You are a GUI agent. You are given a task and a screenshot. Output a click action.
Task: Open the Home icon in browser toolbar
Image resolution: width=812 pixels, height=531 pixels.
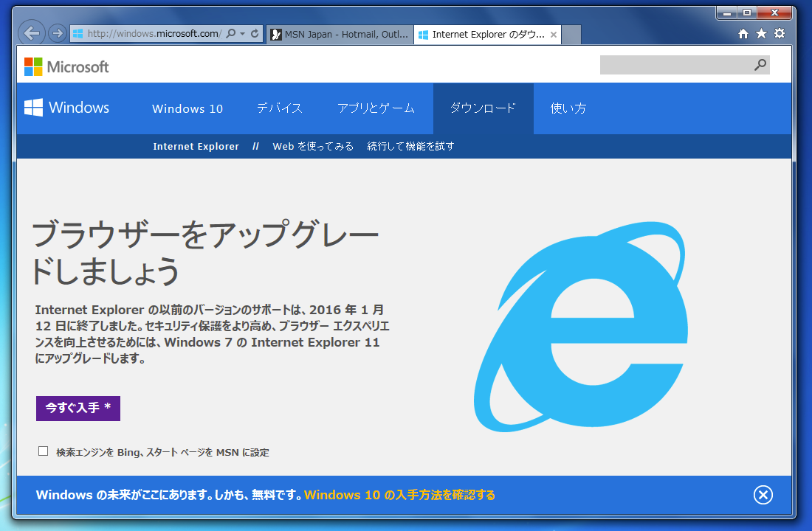click(743, 34)
